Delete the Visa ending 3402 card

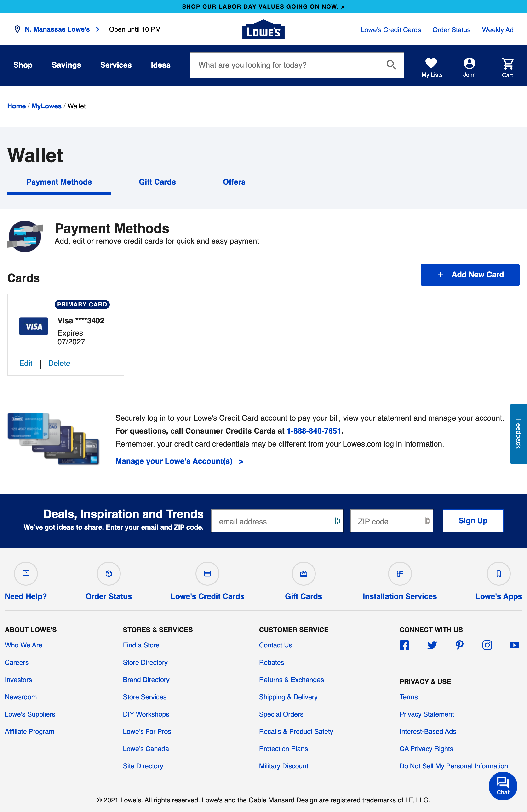pyautogui.click(x=59, y=363)
